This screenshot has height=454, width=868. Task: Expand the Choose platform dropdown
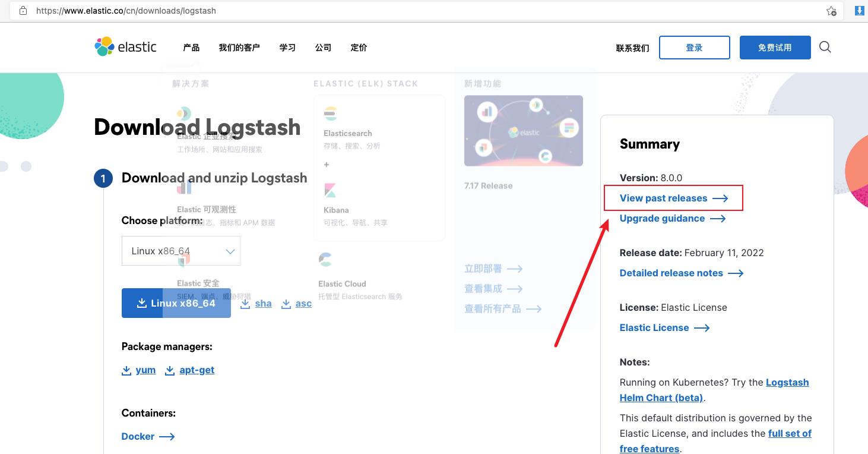click(181, 251)
